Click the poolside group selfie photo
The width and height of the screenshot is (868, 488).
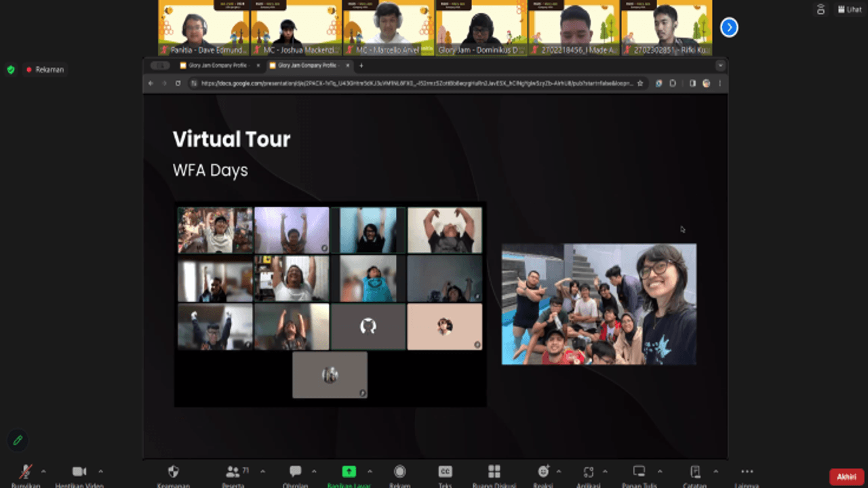[599, 304]
